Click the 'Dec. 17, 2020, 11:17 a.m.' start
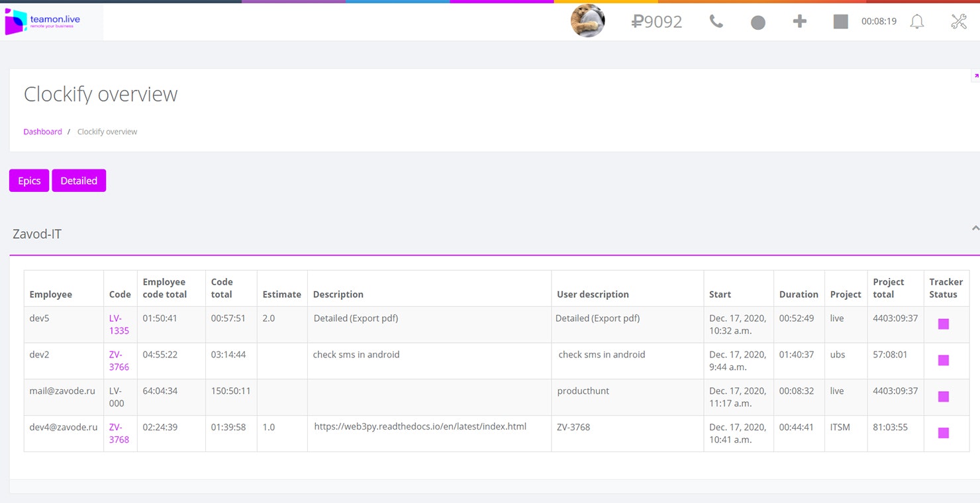This screenshot has width=980, height=503. 738,397
